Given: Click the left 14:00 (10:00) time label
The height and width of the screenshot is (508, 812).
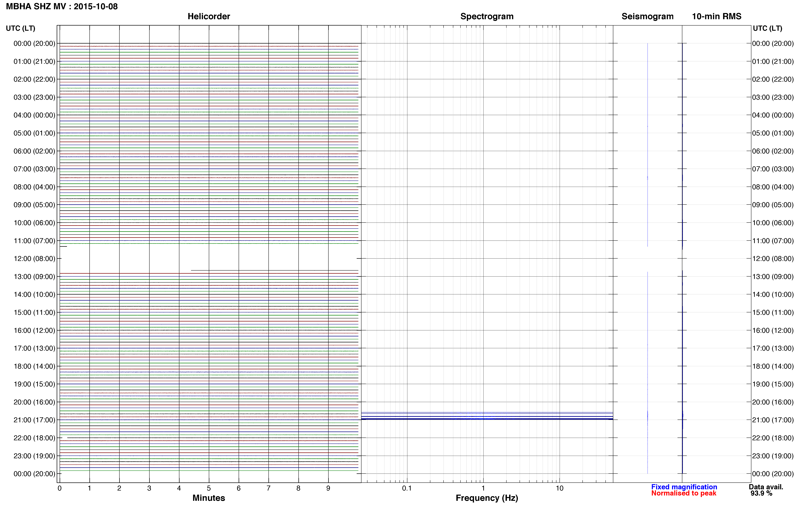Looking at the screenshot, I should [34, 295].
